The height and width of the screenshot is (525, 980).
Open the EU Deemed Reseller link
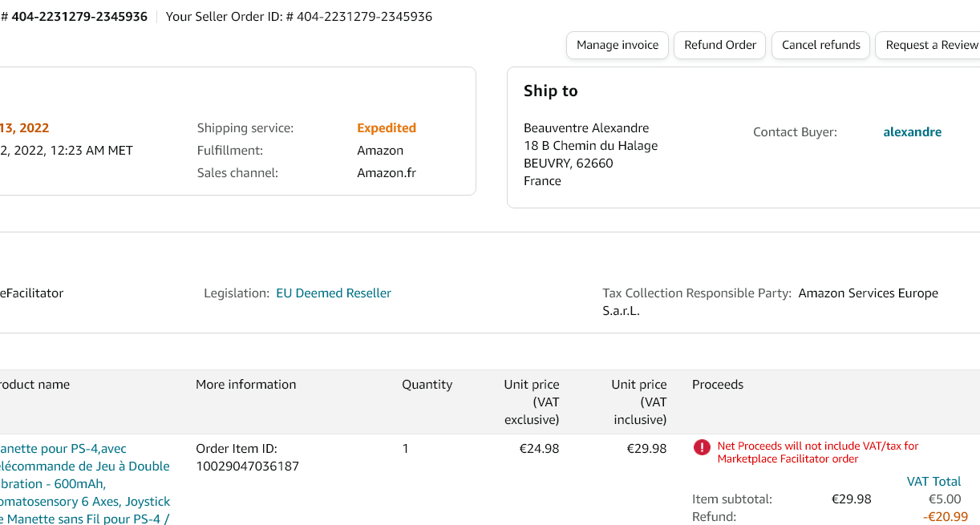click(x=334, y=293)
